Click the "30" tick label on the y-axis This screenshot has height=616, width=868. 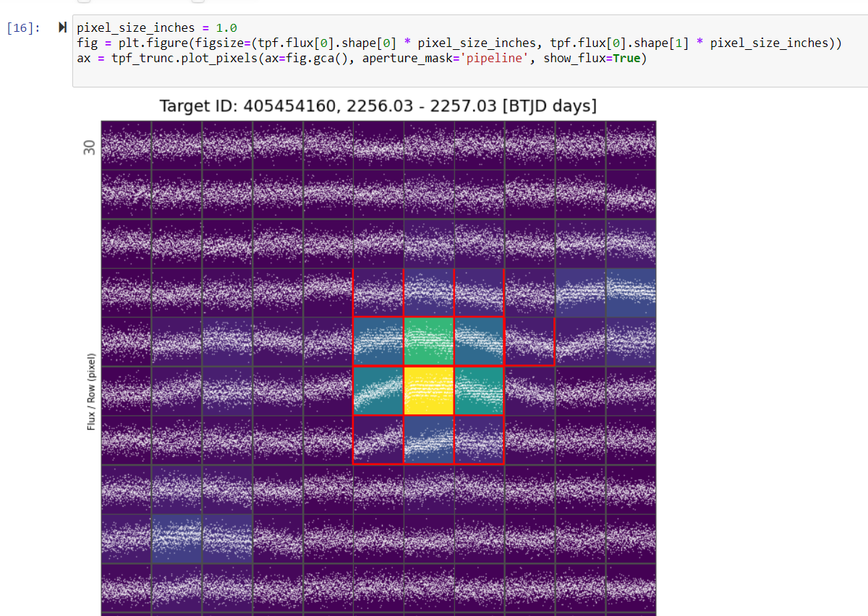90,147
